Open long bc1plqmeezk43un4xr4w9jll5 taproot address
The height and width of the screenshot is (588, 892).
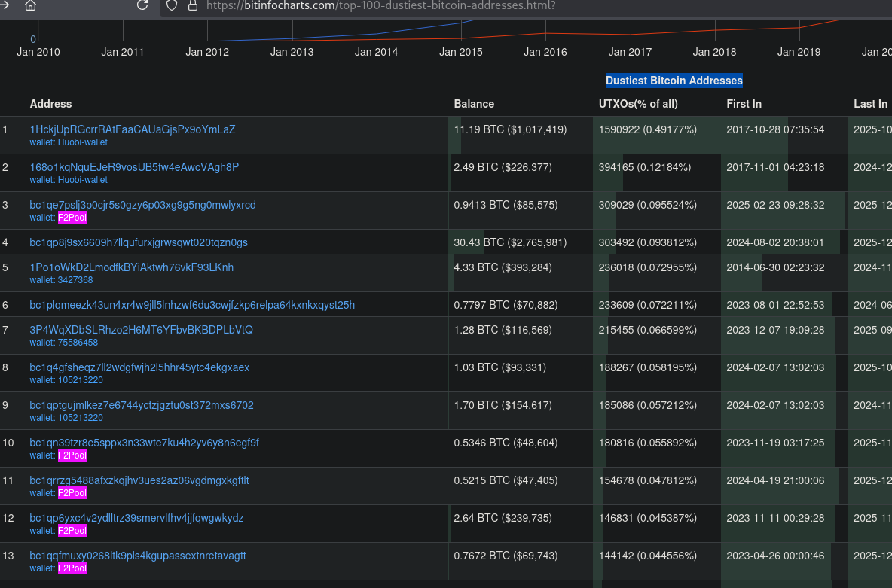pos(192,305)
